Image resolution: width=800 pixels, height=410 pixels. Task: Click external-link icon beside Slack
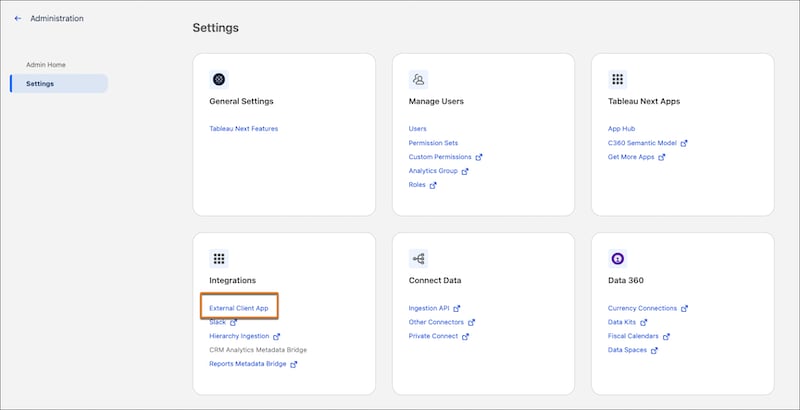(x=234, y=323)
